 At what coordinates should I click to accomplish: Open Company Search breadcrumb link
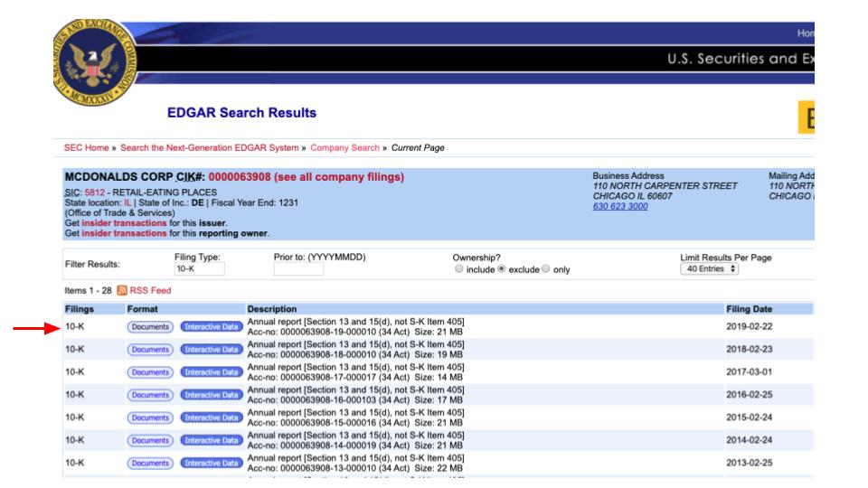(344, 147)
